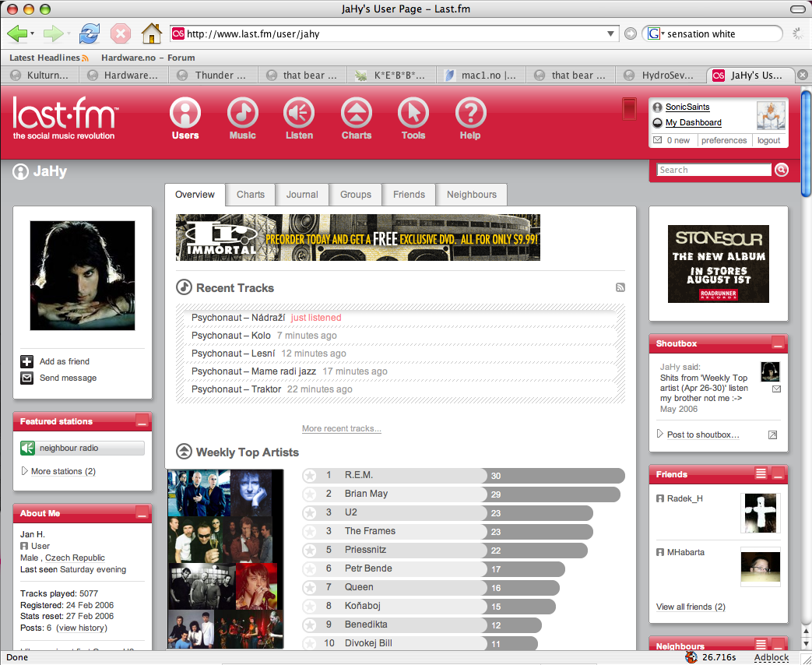
Task: Open the Help navigation icon
Action: (x=470, y=112)
